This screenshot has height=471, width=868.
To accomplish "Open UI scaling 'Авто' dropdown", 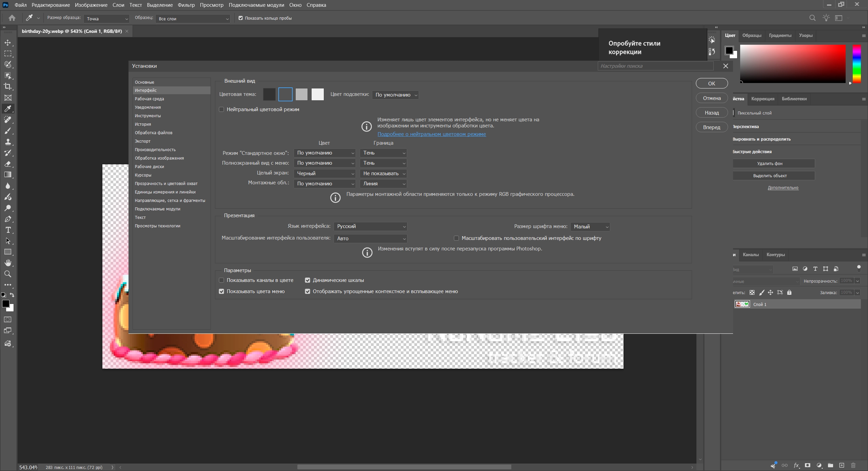I will (x=370, y=239).
